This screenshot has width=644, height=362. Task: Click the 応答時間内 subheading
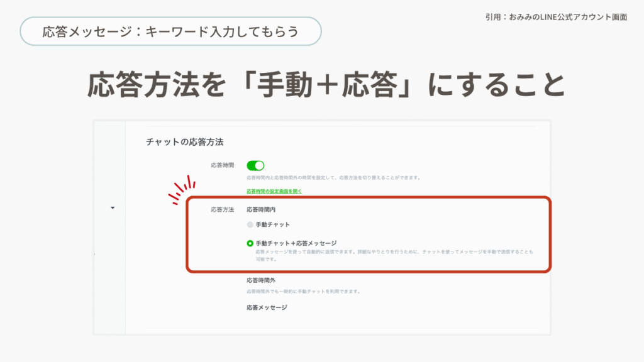[x=261, y=210]
